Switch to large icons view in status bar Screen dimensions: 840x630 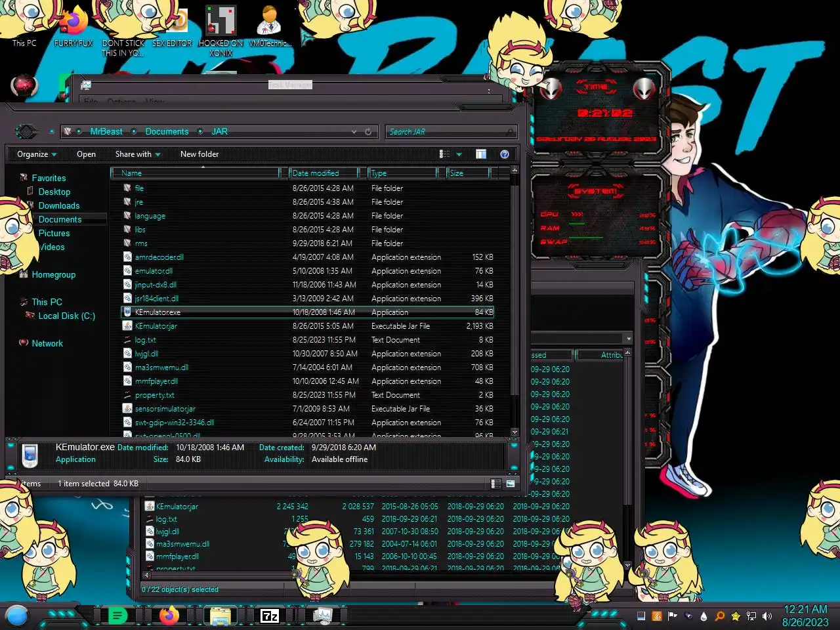tap(511, 484)
